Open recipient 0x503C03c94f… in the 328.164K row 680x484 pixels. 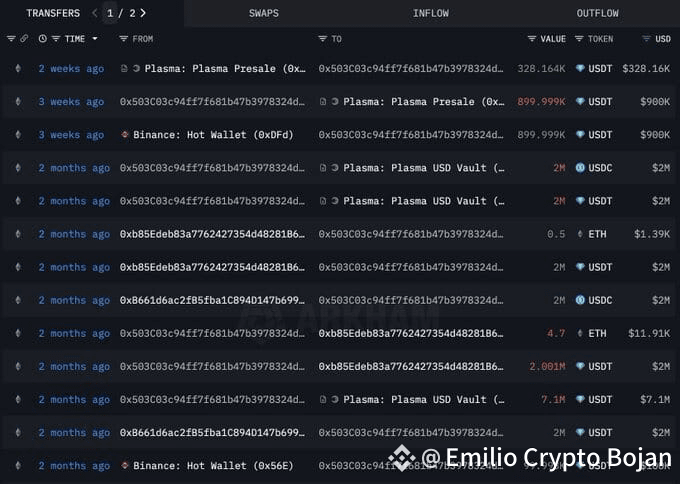[x=411, y=69]
